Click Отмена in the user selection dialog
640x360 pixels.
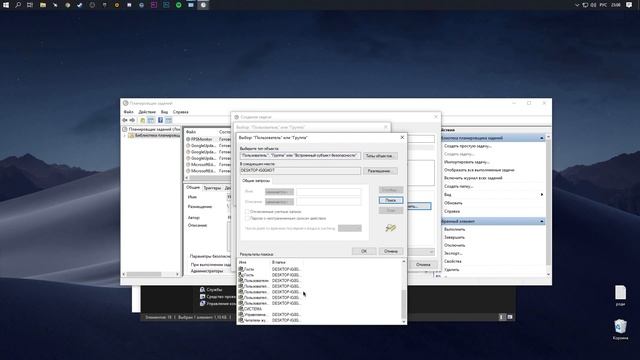point(391,251)
